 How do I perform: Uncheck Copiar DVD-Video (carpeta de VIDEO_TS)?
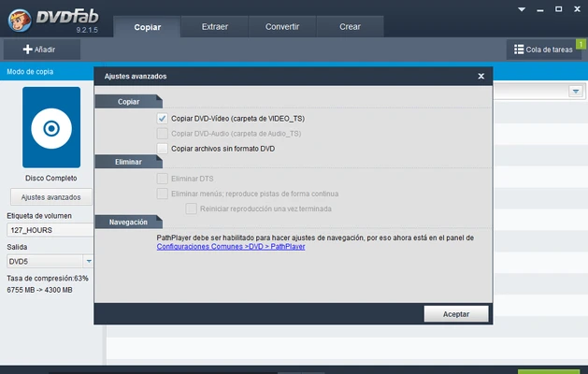[x=162, y=119]
